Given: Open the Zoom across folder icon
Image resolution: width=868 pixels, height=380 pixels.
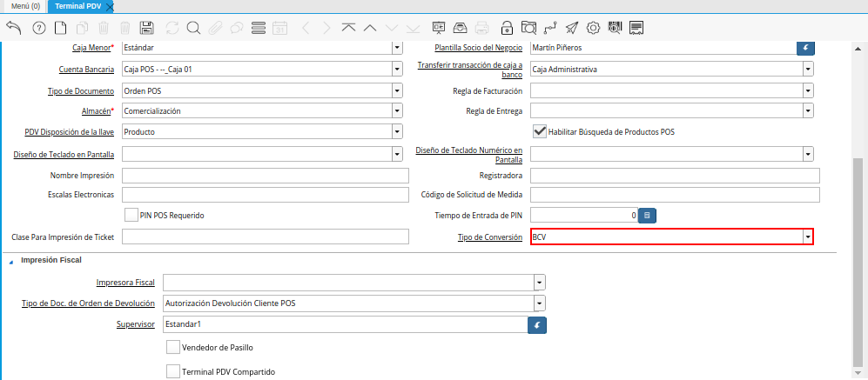Looking at the screenshot, I should pyautogui.click(x=529, y=28).
